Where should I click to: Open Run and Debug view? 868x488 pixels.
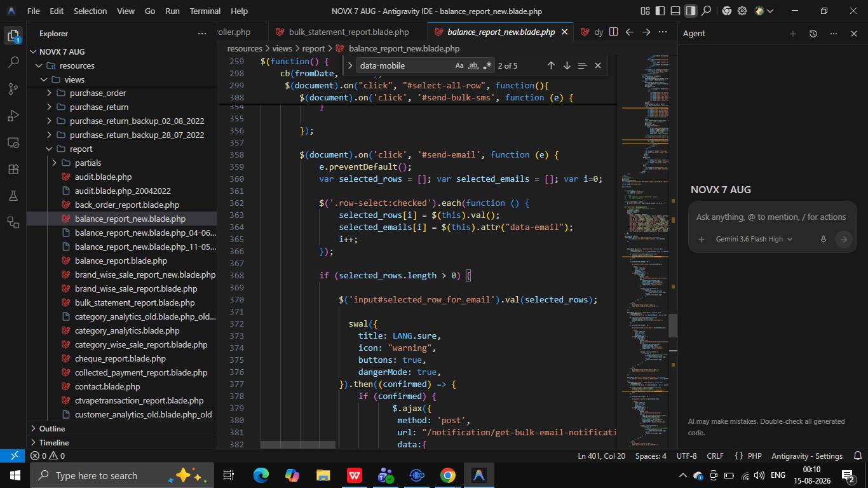(13, 116)
